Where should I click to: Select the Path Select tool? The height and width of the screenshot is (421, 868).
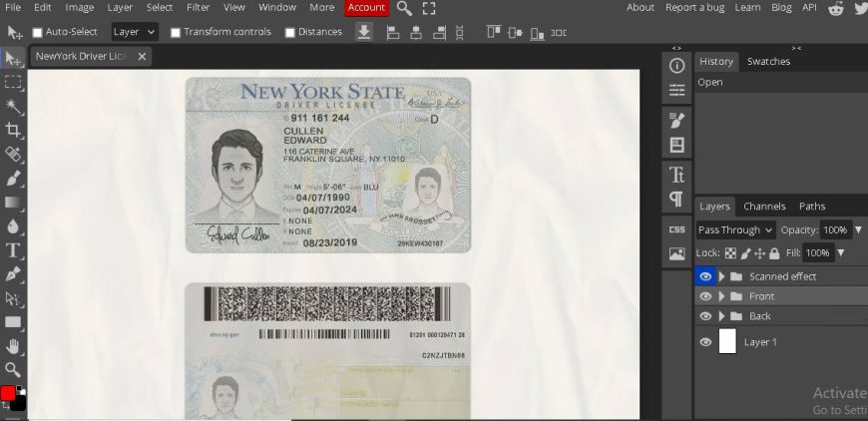pyautogui.click(x=13, y=298)
